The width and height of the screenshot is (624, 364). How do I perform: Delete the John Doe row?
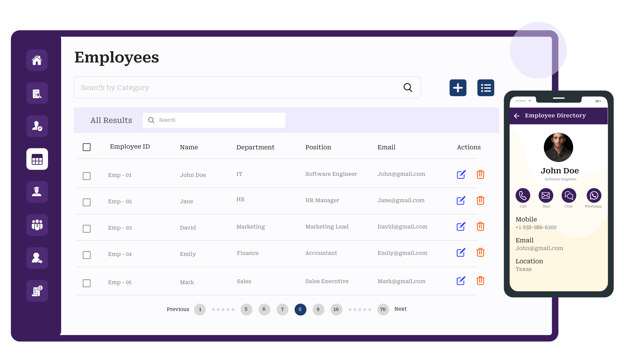coord(480,174)
